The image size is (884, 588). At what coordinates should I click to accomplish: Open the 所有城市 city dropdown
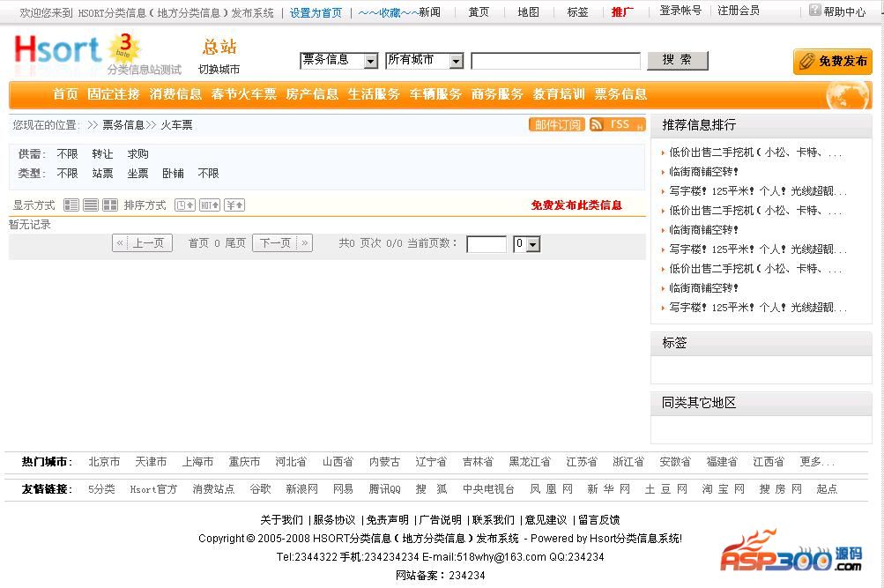pos(425,60)
